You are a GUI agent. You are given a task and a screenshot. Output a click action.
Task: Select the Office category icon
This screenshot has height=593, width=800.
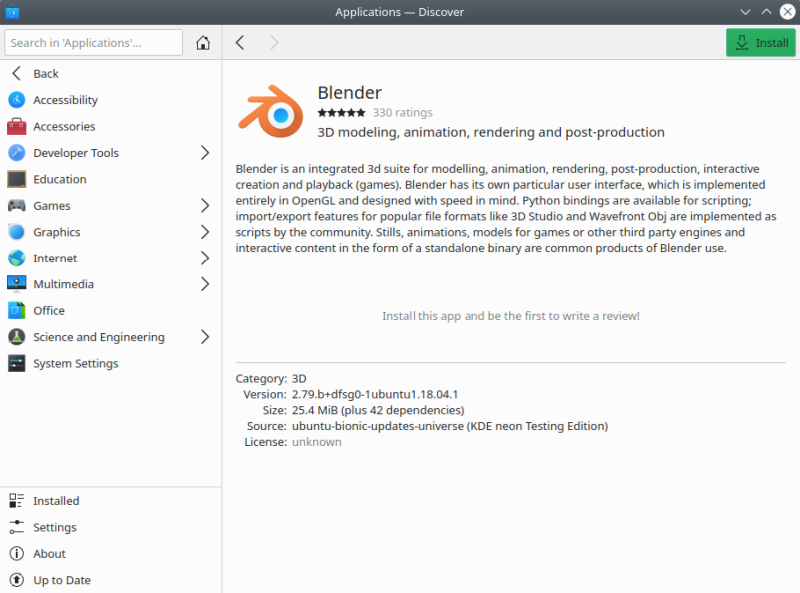(x=16, y=310)
